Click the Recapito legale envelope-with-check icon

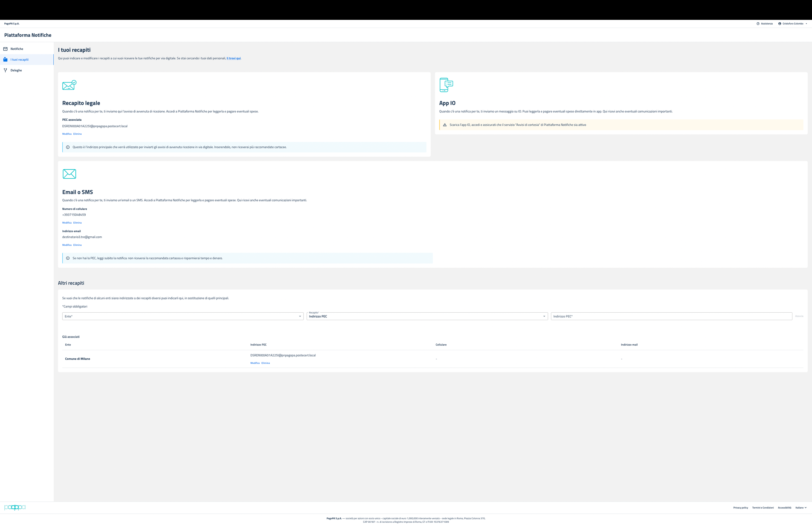point(69,85)
